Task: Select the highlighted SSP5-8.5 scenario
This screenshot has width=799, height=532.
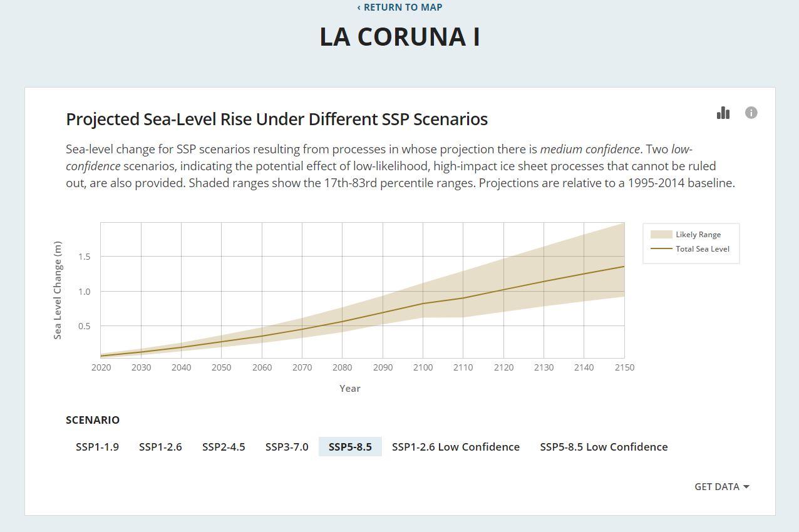Action: coord(350,447)
